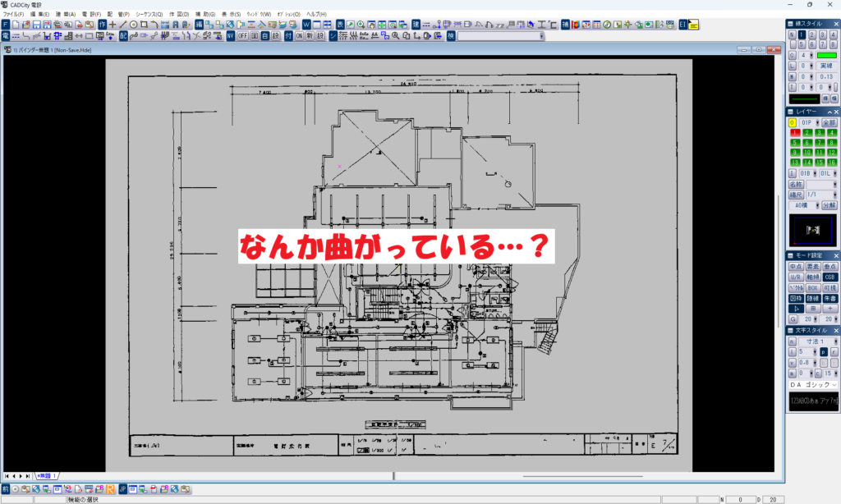Click the 配 wiring group icon in second row
Viewport: 841px width, 504px height.
[x=123, y=36]
